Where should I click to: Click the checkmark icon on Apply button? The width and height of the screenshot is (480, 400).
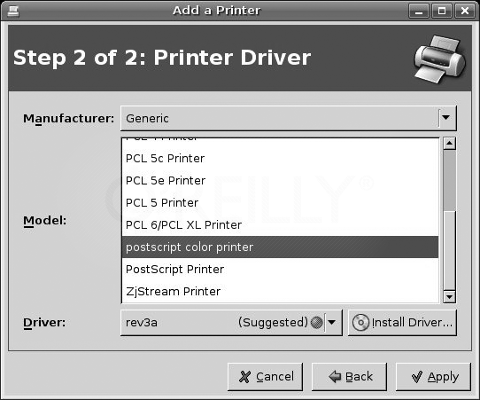click(417, 377)
